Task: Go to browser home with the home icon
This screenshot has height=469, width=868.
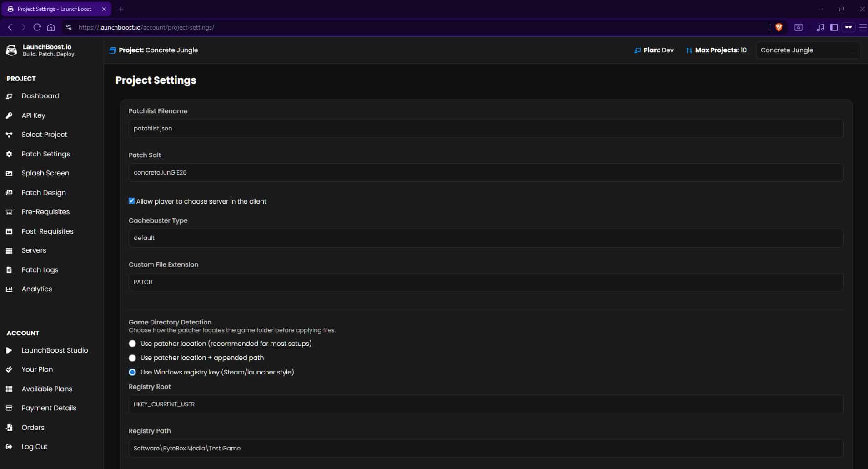Action: point(51,27)
